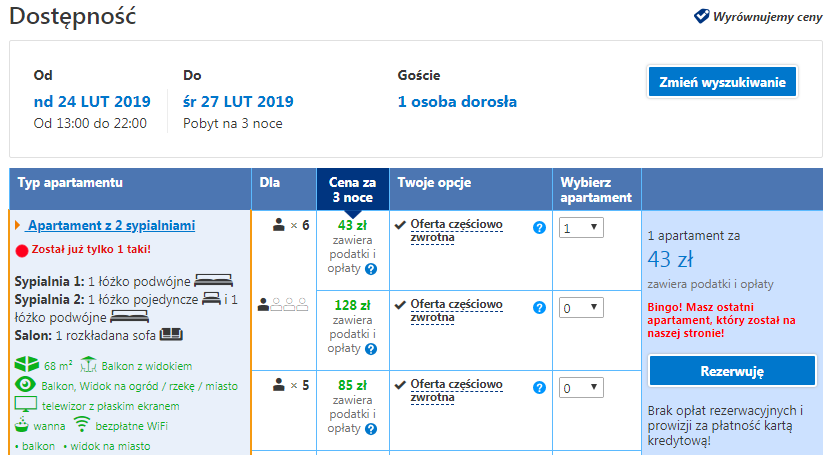Click the Wybierz apartament column header
830x455 pixels.
pyautogui.click(x=596, y=189)
